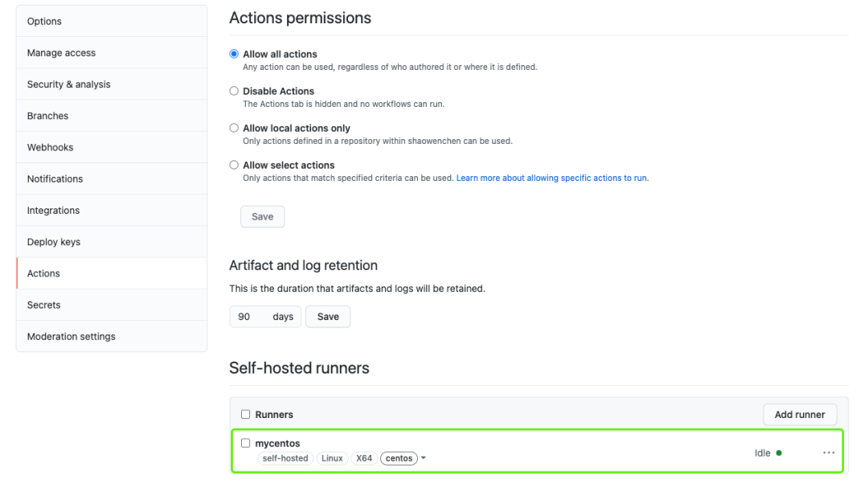The width and height of the screenshot is (868, 492).
Task: Navigate to Deploy keys
Action: click(54, 242)
